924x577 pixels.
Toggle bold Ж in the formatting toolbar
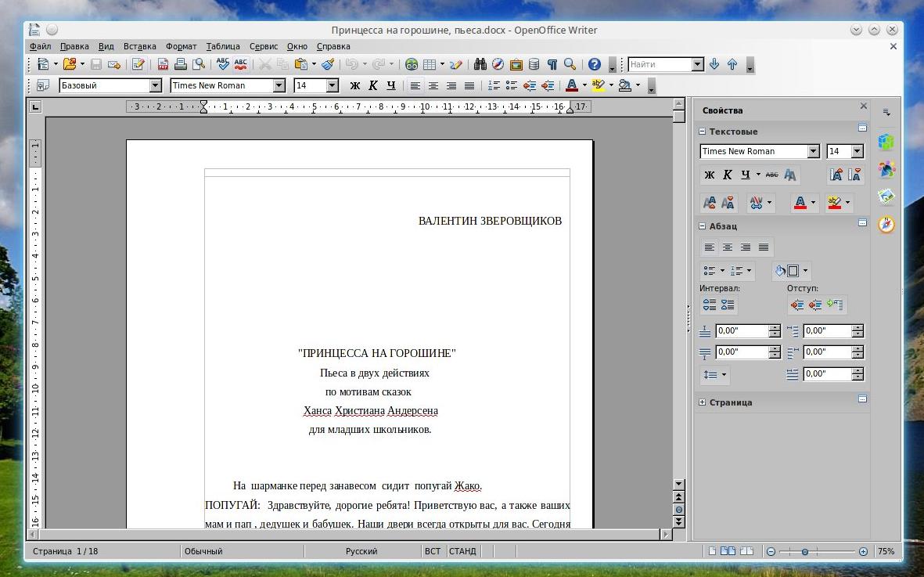354,86
